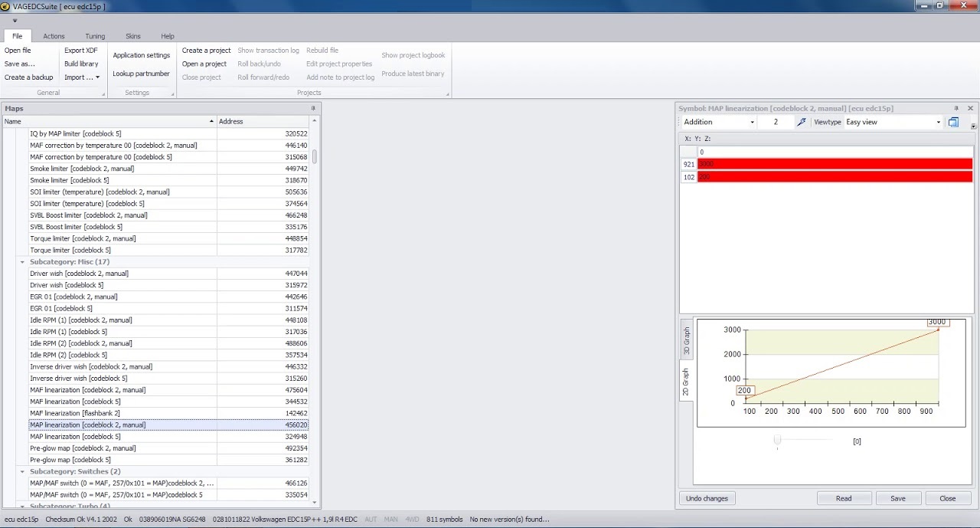
Task: Select the red cell with value 3000
Action: click(835, 164)
